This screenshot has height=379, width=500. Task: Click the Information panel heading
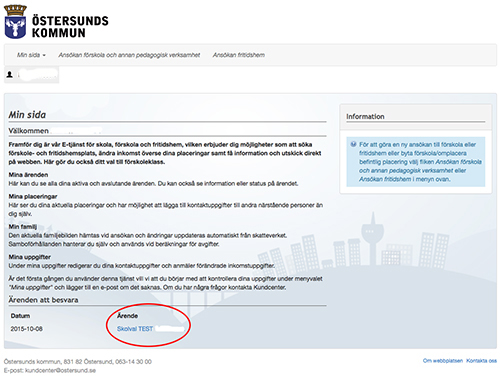[365, 116]
